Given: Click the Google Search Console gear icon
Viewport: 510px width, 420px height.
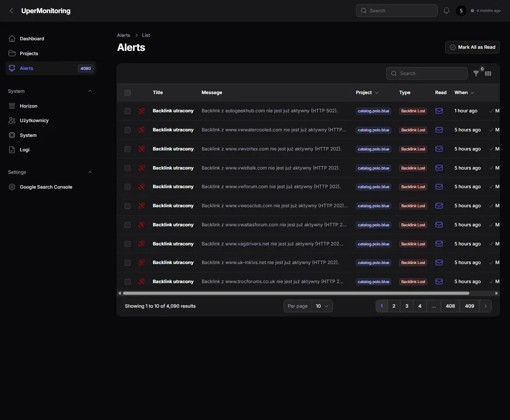Looking at the screenshot, I should pos(12,187).
